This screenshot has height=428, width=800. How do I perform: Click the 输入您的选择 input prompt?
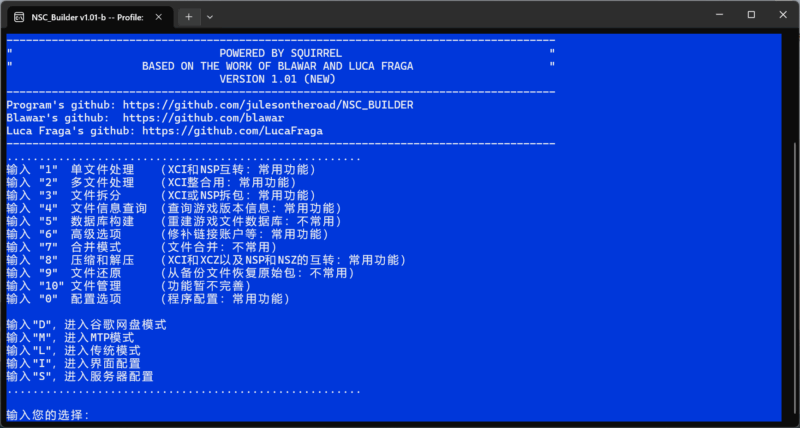pos(48,415)
